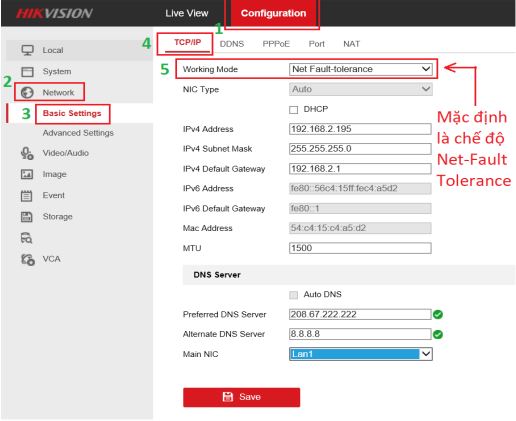Click the System window icon
The width and height of the screenshot is (516, 421).
(x=27, y=72)
